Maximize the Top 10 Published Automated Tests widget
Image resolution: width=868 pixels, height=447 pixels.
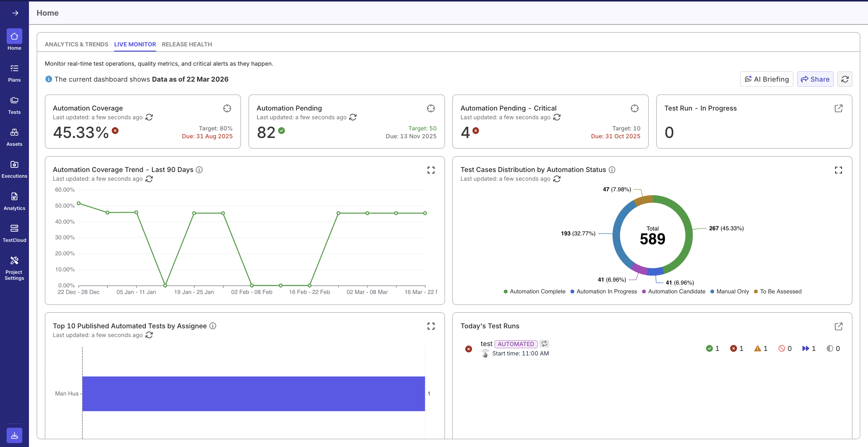coord(431,326)
